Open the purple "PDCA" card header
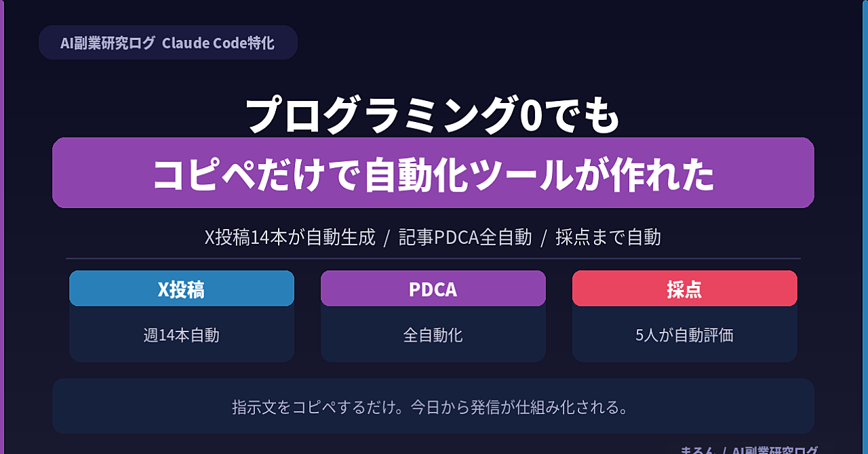868x454 pixels. click(433, 289)
